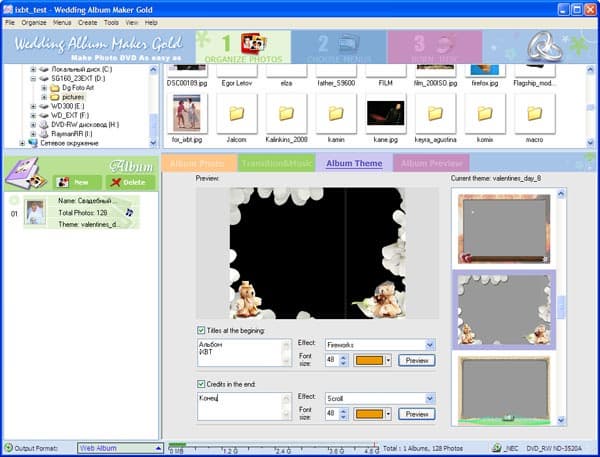Screen dimensions: 600x457
Task: Collapse the SG160_23EXT (D:) tree node
Action: [x=33, y=78]
